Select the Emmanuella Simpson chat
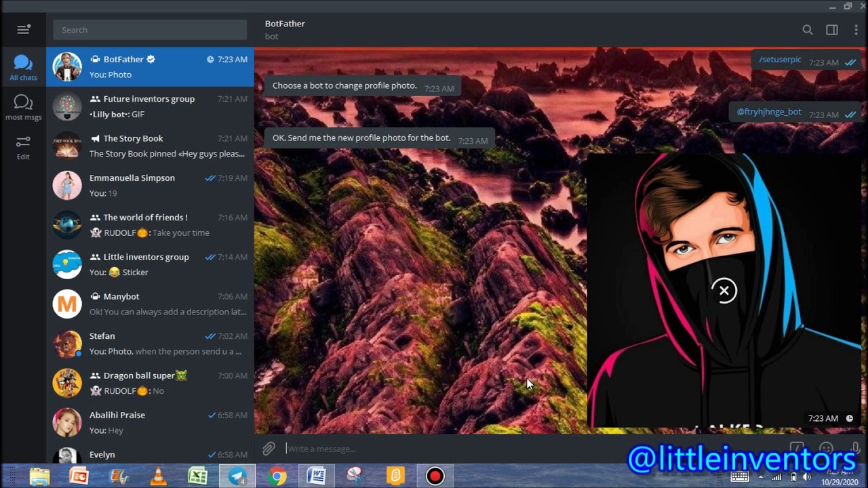Viewport: 868px width, 488px height. [x=150, y=185]
